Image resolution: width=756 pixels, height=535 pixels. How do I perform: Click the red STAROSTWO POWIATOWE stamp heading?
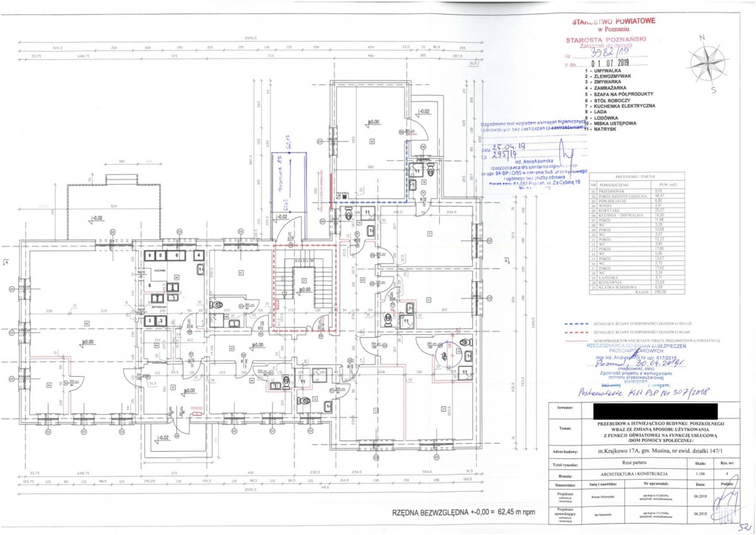(x=614, y=22)
